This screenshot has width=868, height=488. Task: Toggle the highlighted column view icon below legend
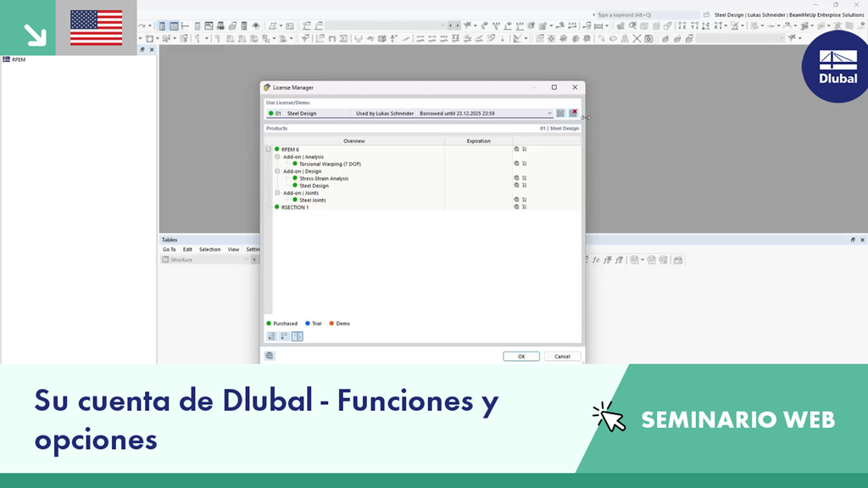point(298,336)
